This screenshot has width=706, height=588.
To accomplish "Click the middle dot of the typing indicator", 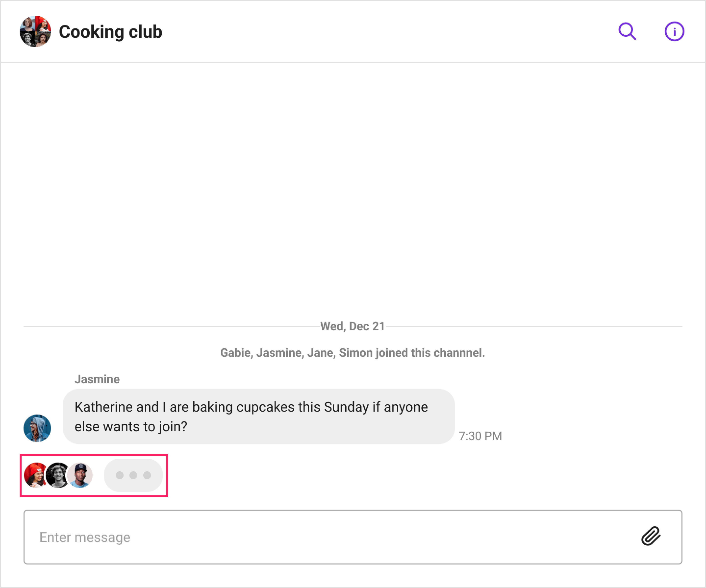I will coord(133,475).
